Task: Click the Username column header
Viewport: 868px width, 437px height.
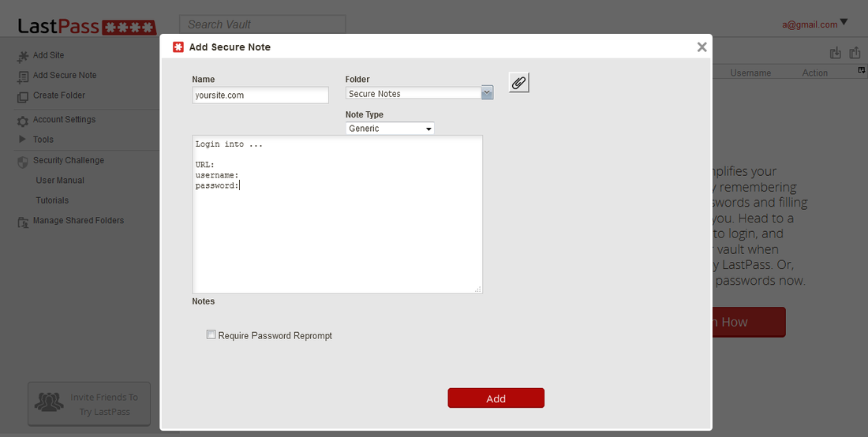Action: [750, 73]
